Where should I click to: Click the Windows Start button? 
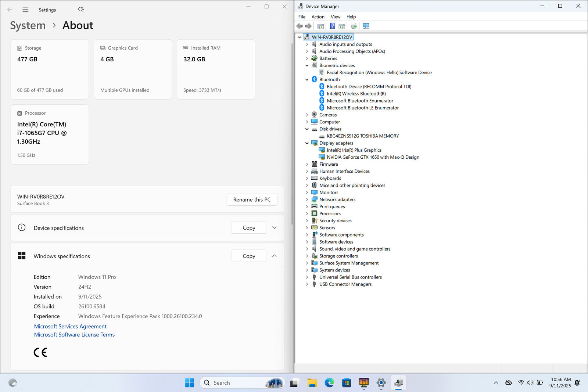pyautogui.click(x=189, y=383)
